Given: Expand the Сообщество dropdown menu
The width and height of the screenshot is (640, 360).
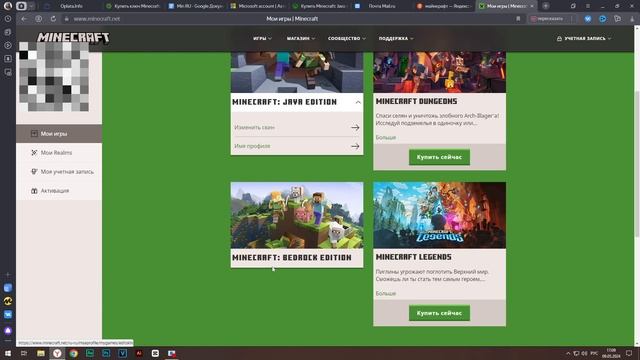Looking at the screenshot, I should [x=347, y=38].
